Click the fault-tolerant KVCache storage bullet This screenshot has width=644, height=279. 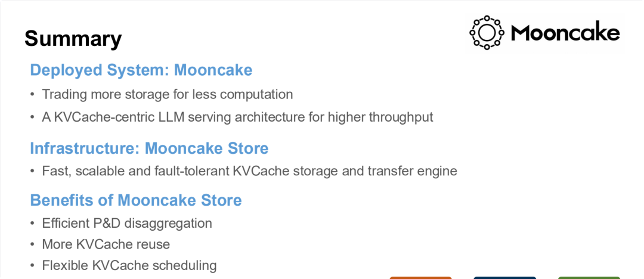[x=249, y=172]
